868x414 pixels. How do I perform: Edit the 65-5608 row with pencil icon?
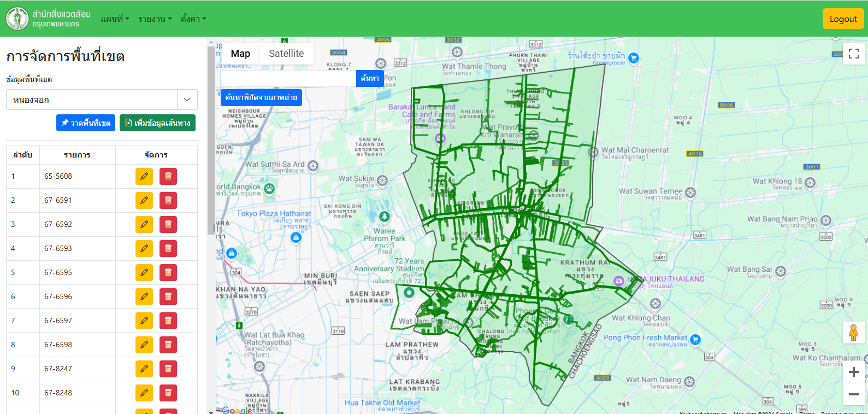(144, 176)
